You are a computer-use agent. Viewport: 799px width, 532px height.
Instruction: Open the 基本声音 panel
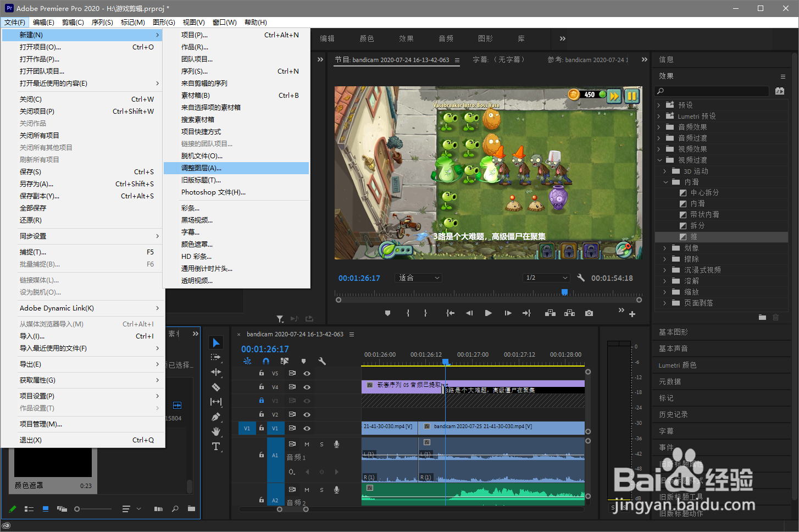pos(673,348)
